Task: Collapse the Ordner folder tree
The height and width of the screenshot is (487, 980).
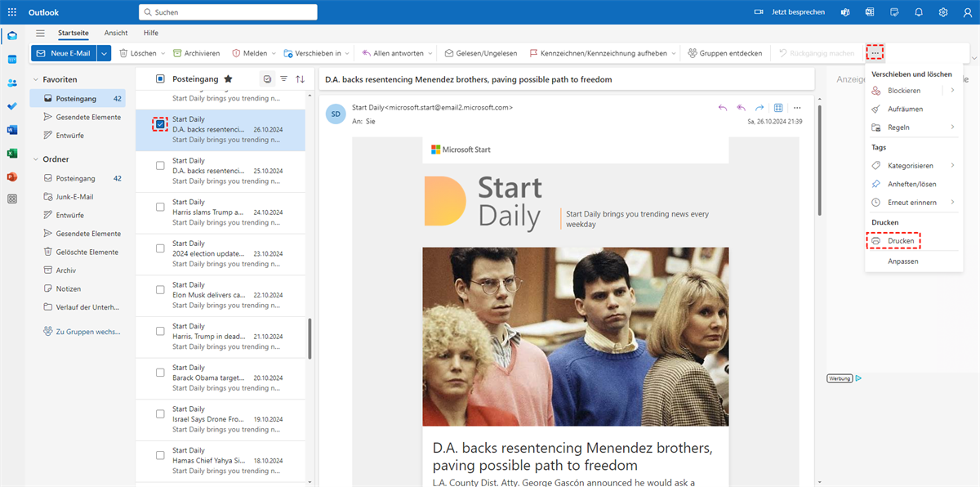Action: click(x=35, y=159)
